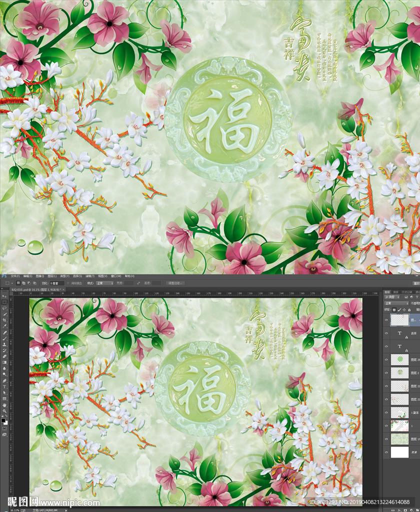Reset default foreground and background colors
Image resolution: width=420 pixels, height=512 pixels.
tap(2, 416)
